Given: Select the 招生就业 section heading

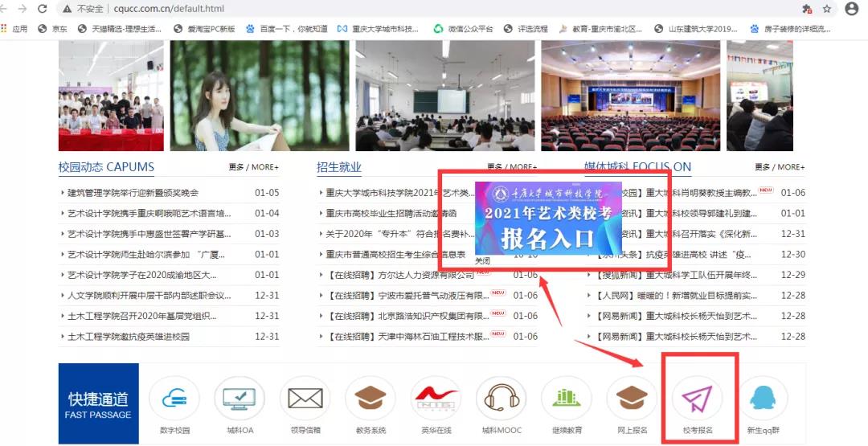Looking at the screenshot, I should coord(338,167).
